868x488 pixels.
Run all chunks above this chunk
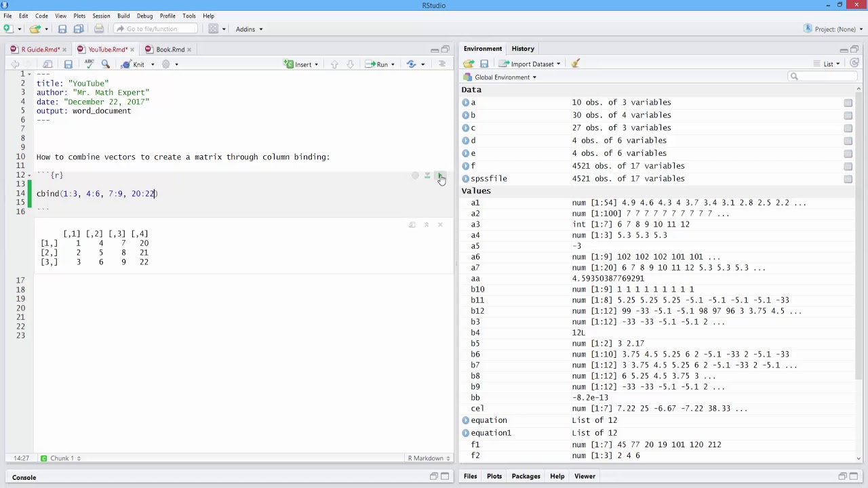pos(427,176)
